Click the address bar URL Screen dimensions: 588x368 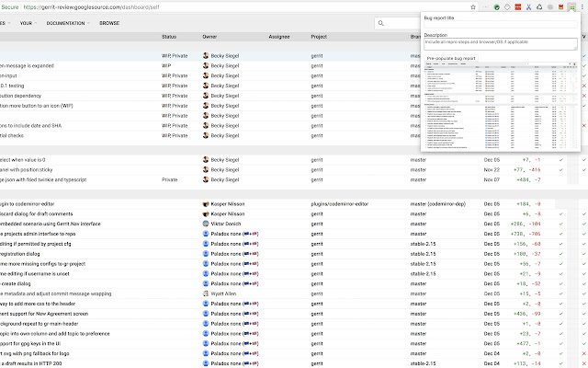pos(91,7)
